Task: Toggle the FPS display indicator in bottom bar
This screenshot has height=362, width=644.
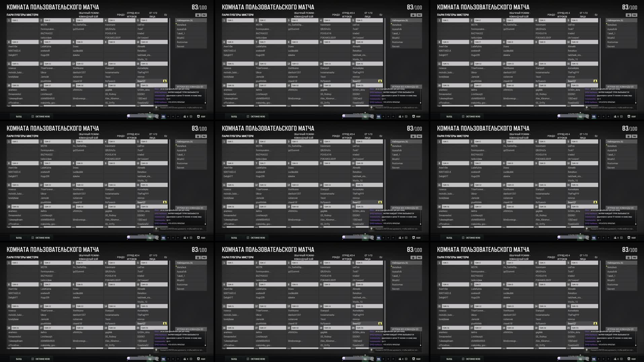Action: (163, 116)
